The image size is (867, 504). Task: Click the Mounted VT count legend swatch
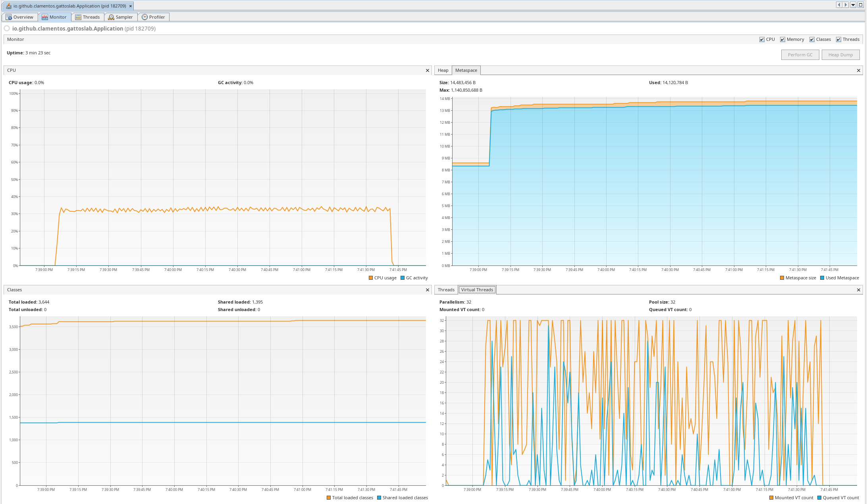(x=771, y=498)
